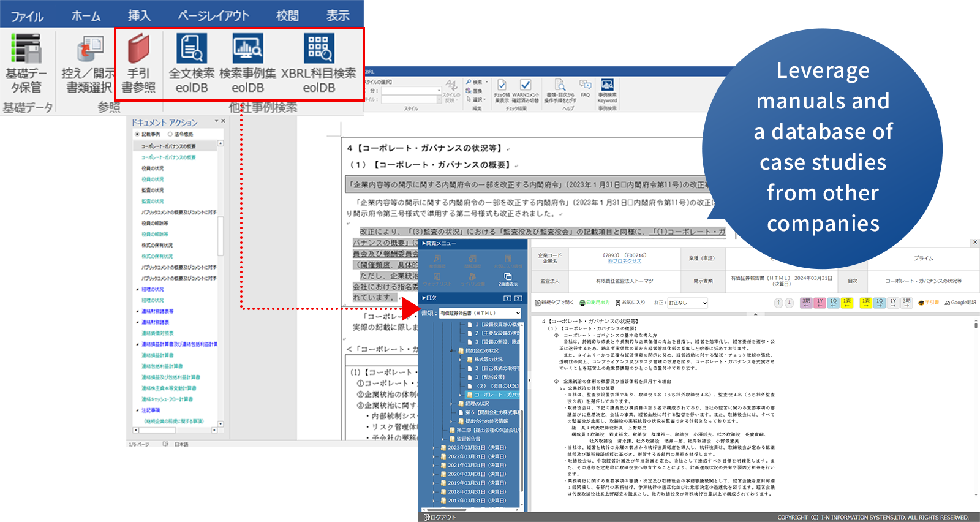Click the yellow 1頁 forward button
Image resolution: width=980 pixels, height=522 pixels.
[865, 303]
